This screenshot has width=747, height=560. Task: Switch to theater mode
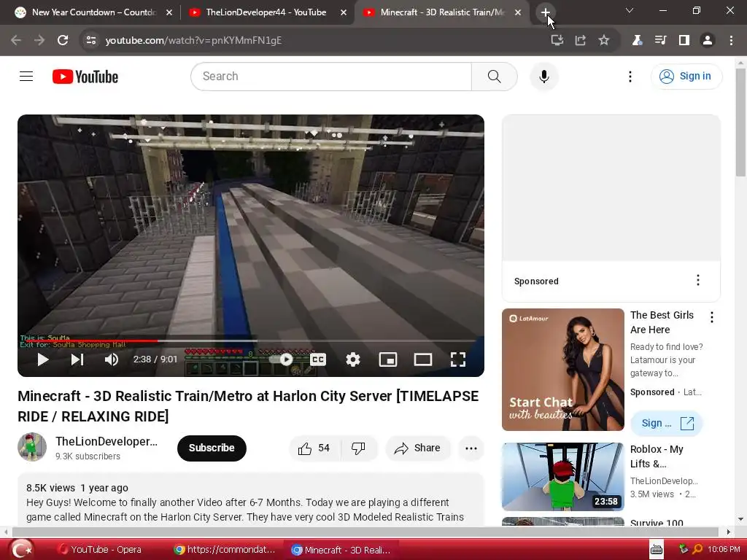(x=423, y=359)
